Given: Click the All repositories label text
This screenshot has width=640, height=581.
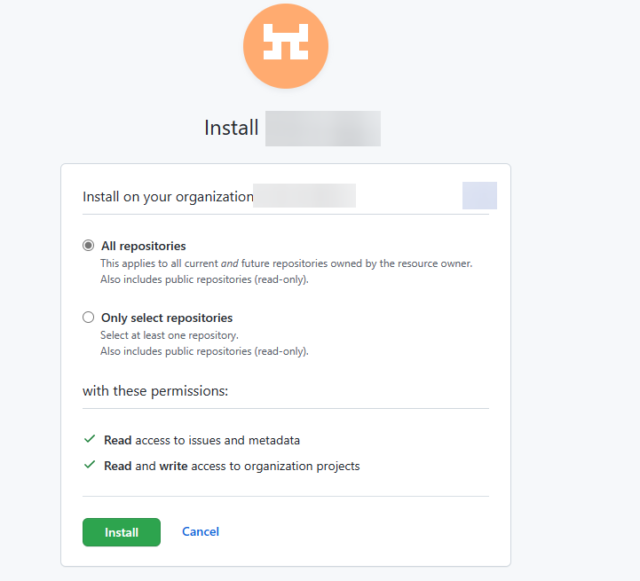Looking at the screenshot, I should click(144, 246).
